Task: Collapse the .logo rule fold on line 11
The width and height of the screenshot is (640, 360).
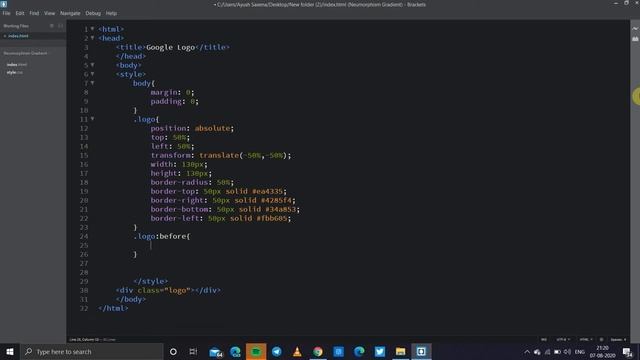Action: click(x=93, y=118)
